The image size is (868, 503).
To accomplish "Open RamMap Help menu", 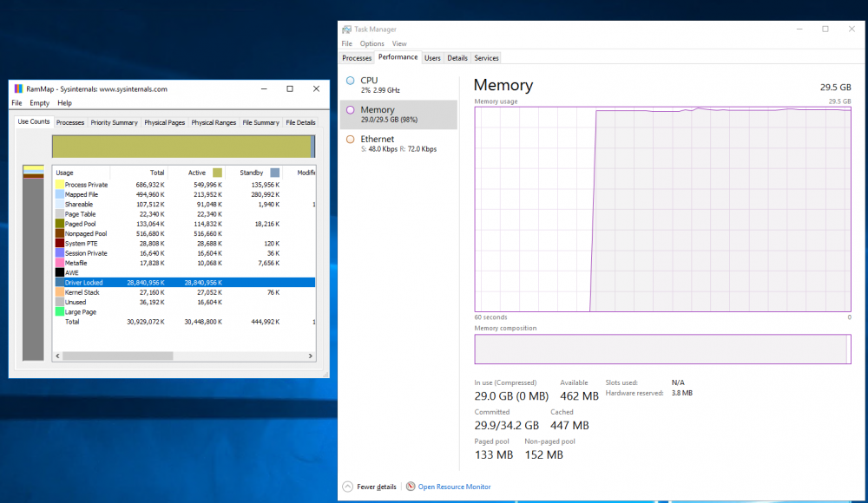I will 65,103.
